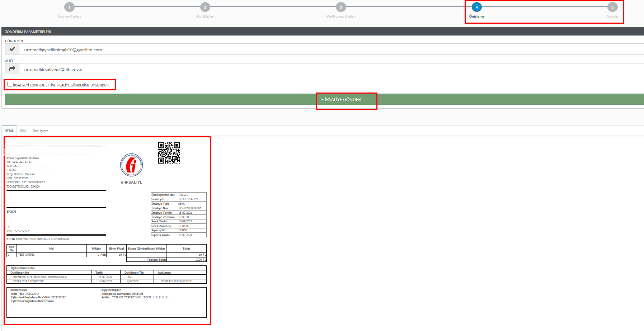Click the TEST ÜRÜNÜ row in table
The image size is (644, 331).
(x=52, y=255)
